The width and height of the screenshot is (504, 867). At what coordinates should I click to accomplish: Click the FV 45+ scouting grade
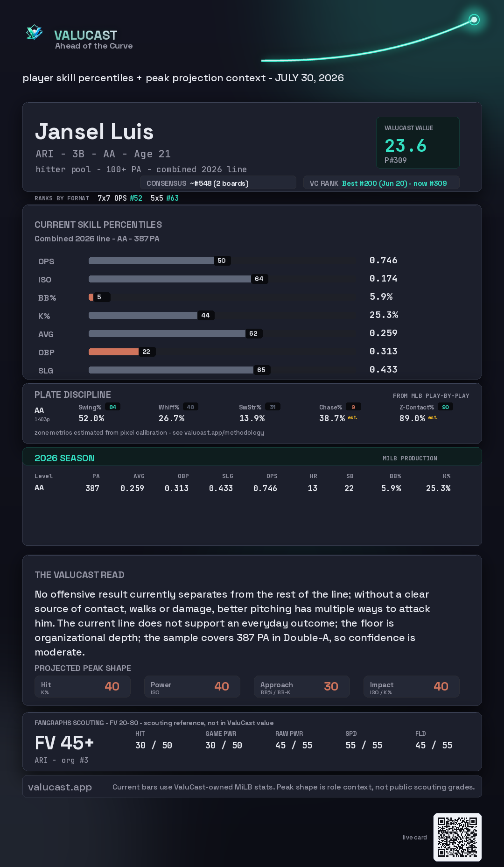pos(64,743)
